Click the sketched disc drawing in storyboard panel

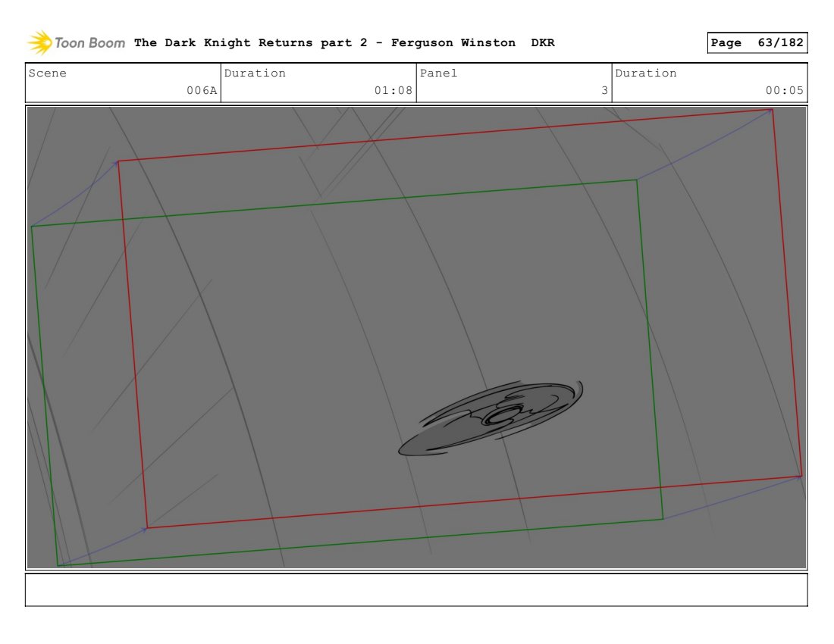pyautogui.click(x=491, y=418)
